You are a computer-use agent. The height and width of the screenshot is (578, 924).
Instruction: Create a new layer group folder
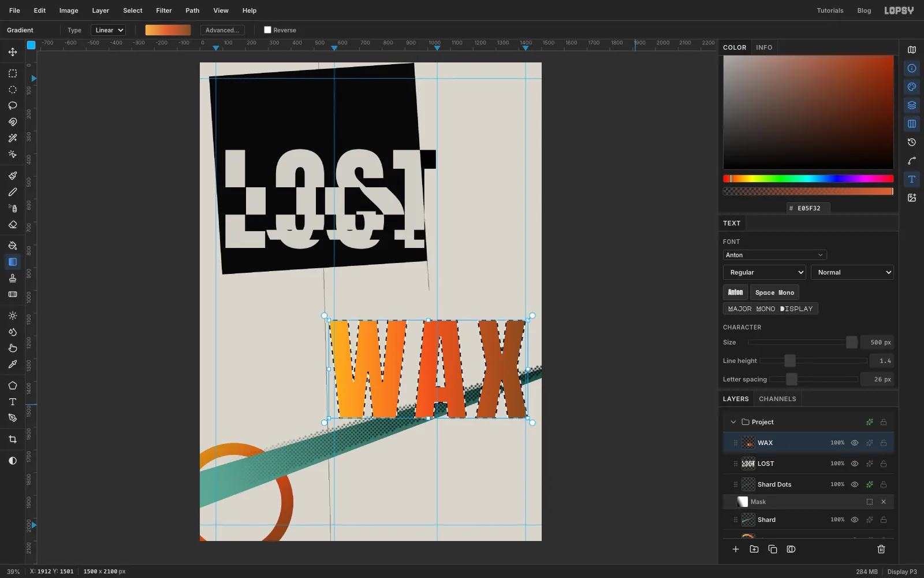coord(754,549)
